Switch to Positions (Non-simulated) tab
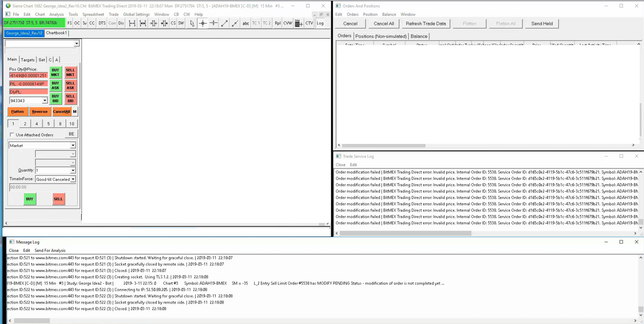The image size is (644, 324). pos(381,36)
